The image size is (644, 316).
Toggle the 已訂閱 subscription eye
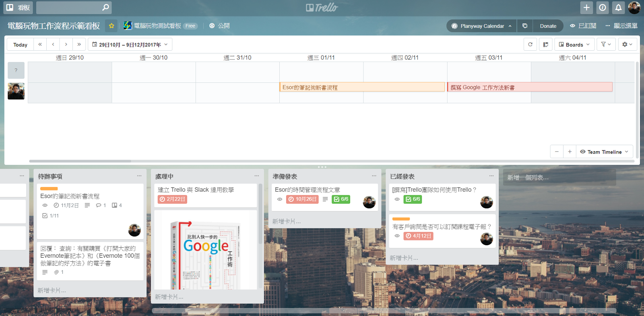click(583, 26)
